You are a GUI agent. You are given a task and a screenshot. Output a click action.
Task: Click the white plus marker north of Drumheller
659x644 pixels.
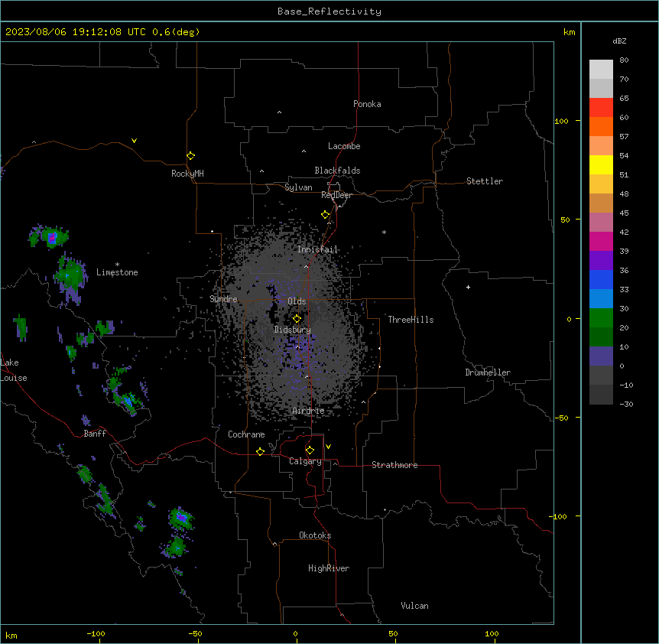click(x=468, y=287)
